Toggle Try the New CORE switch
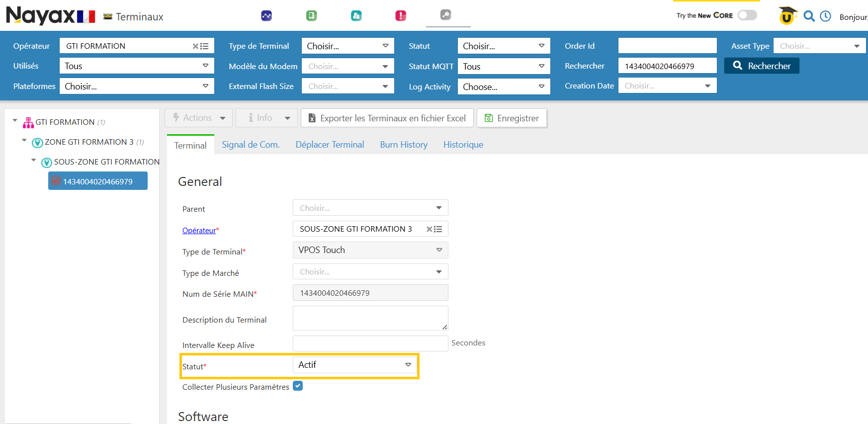 click(747, 15)
